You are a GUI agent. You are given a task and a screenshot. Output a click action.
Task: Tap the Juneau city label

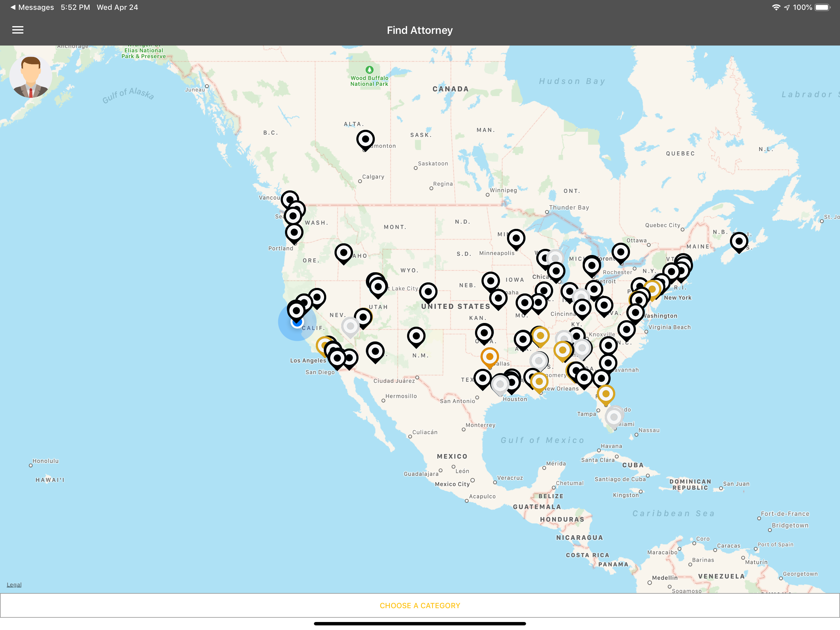[x=195, y=90]
